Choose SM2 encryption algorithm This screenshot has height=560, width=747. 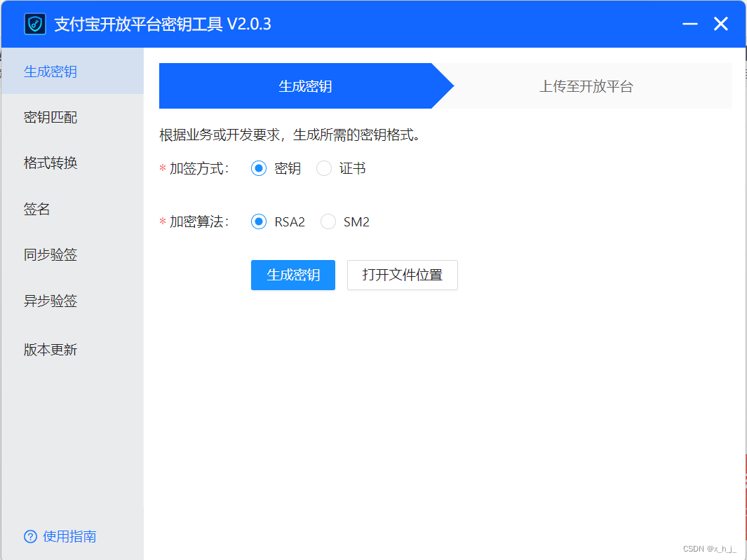coord(328,221)
